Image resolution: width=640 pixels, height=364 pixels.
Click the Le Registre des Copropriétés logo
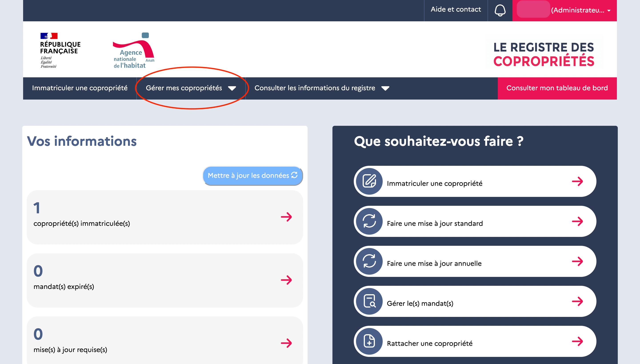[x=544, y=54]
